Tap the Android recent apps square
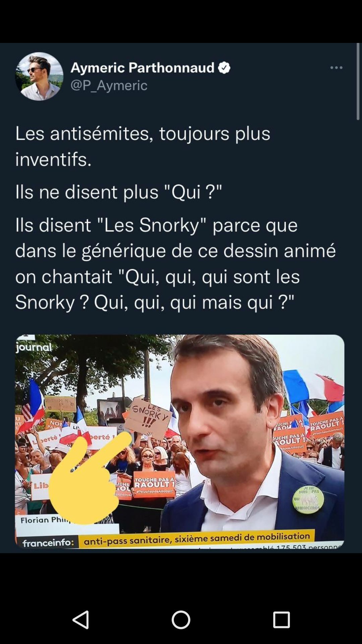362x644 pixels. click(x=281, y=620)
